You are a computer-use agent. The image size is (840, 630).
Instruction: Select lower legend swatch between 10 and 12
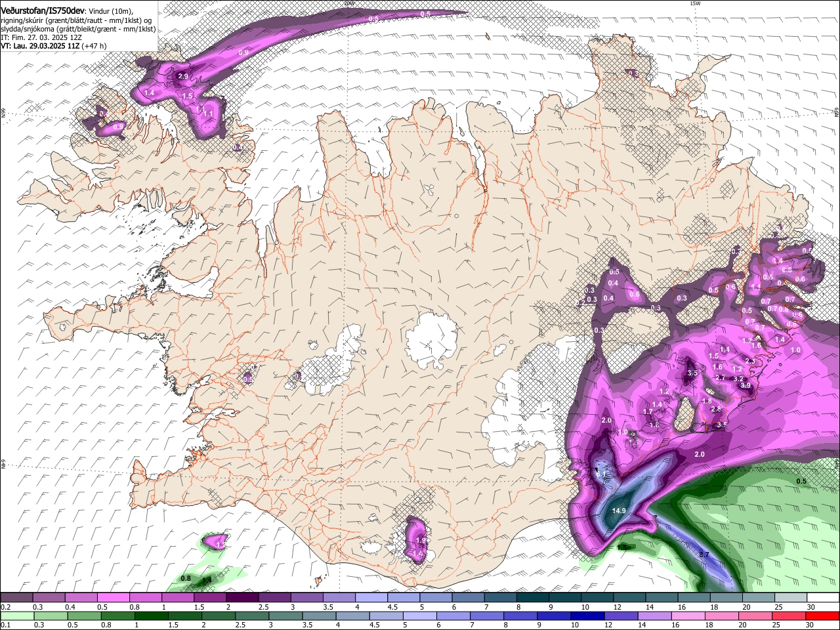[x=587, y=616]
